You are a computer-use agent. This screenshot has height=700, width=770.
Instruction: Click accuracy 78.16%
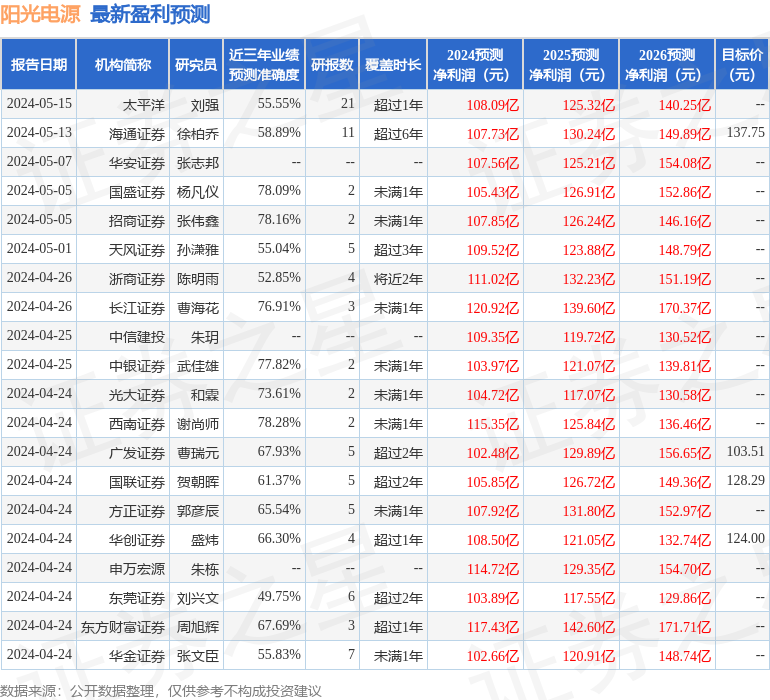279,220
